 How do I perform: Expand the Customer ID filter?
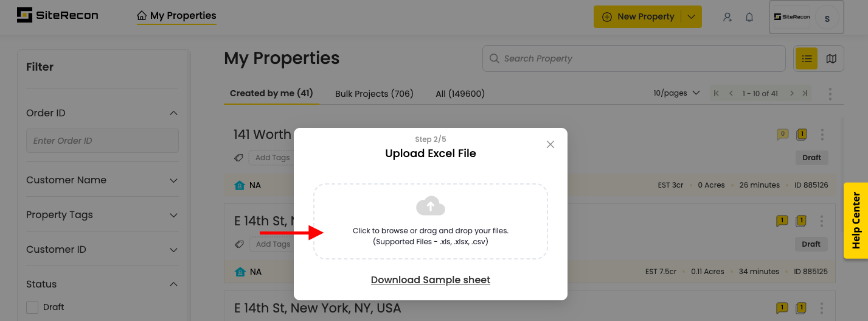pos(173,250)
